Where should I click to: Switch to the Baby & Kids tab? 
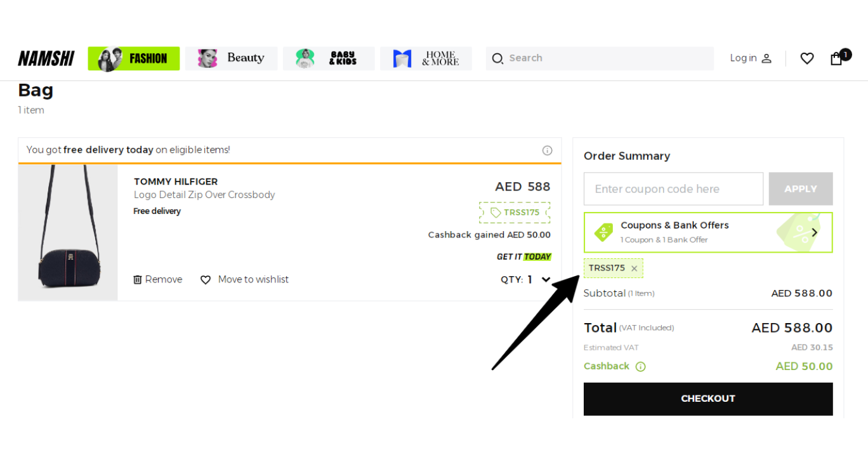[x=329, y=58]
